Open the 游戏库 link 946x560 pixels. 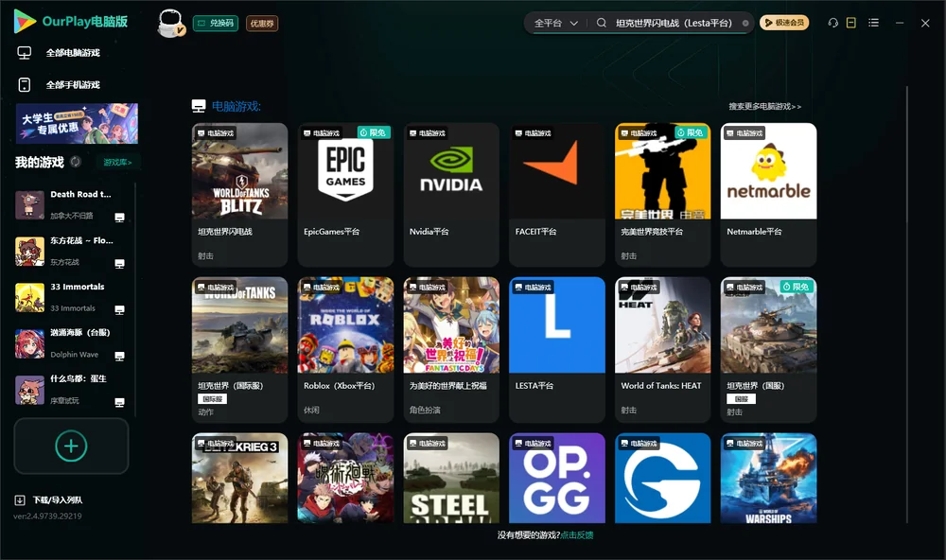[117, 163]
